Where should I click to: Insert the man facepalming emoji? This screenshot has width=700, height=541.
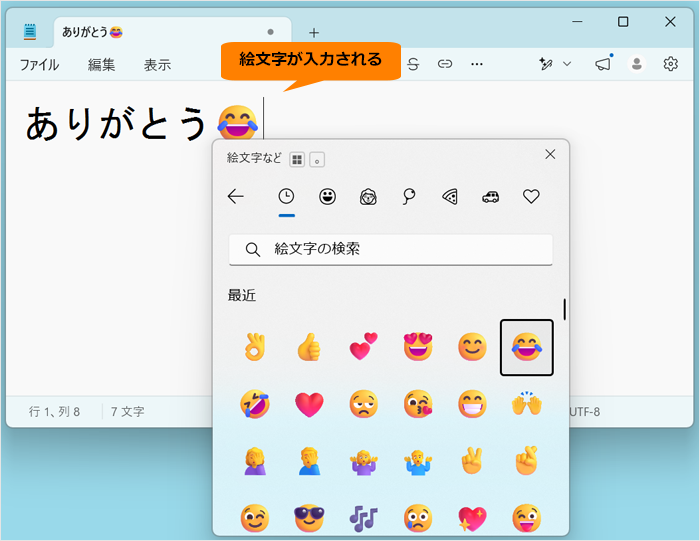click(309, 461)
